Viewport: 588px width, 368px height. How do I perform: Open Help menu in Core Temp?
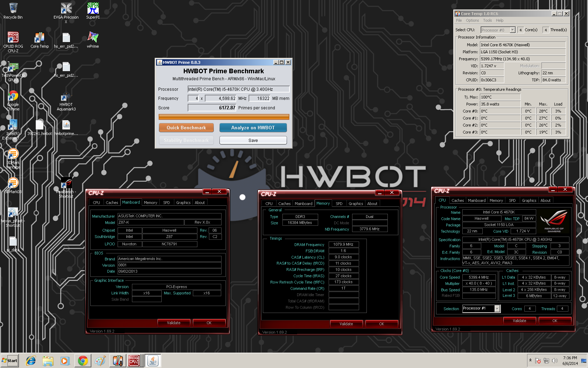click(499, 20)
